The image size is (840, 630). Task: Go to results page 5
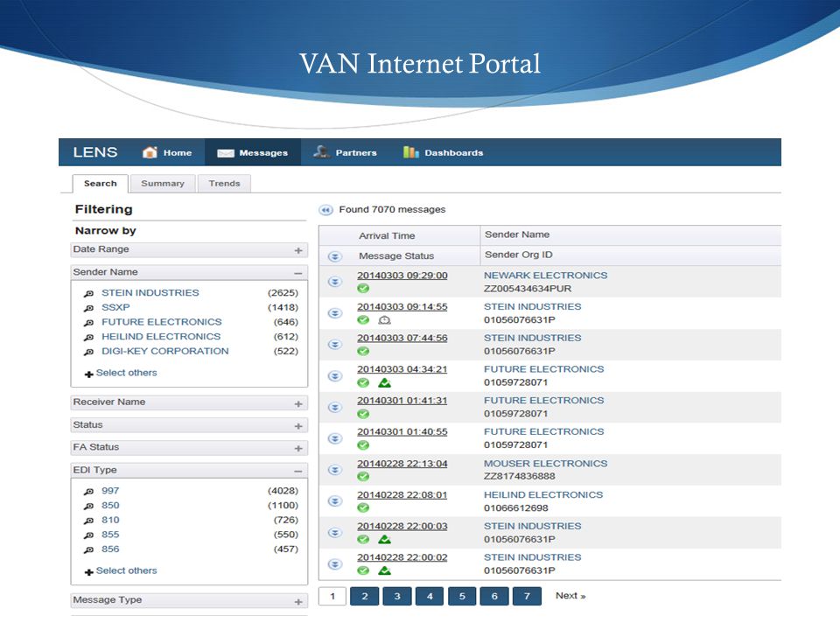pos(462,596)
